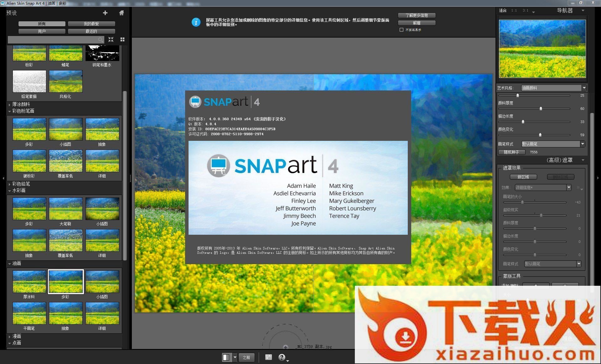Set zoom to 1:1 in navigator

coord(514,10)
